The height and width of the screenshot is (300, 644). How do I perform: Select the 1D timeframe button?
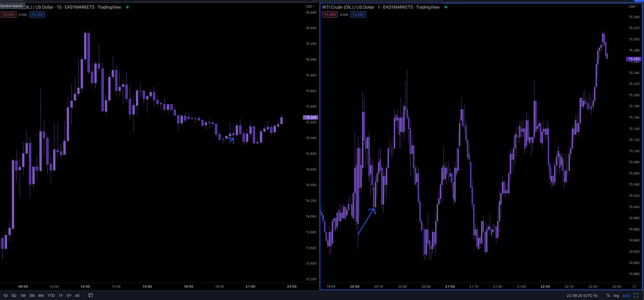[5, 296]
